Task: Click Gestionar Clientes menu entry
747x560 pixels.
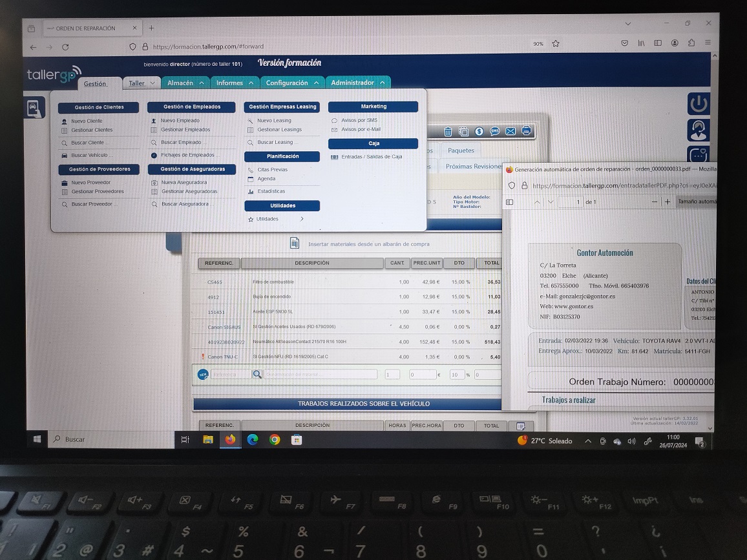Action: [x=92, y=130]
